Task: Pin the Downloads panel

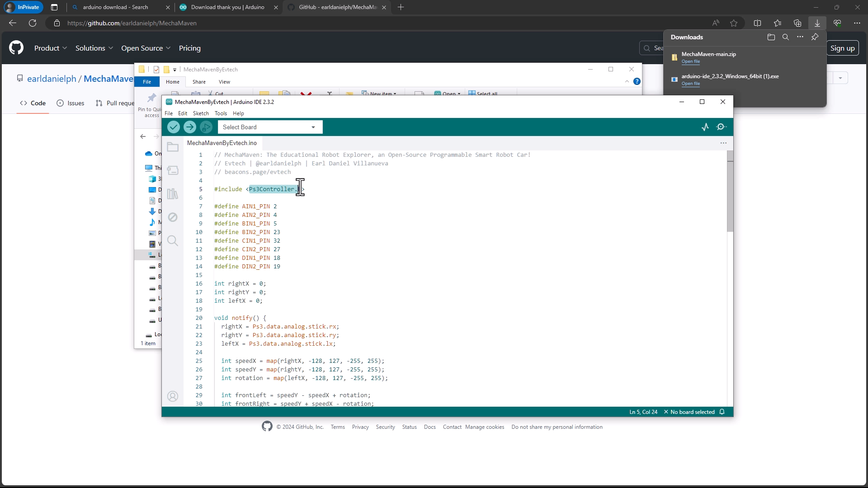Action: 815,37
